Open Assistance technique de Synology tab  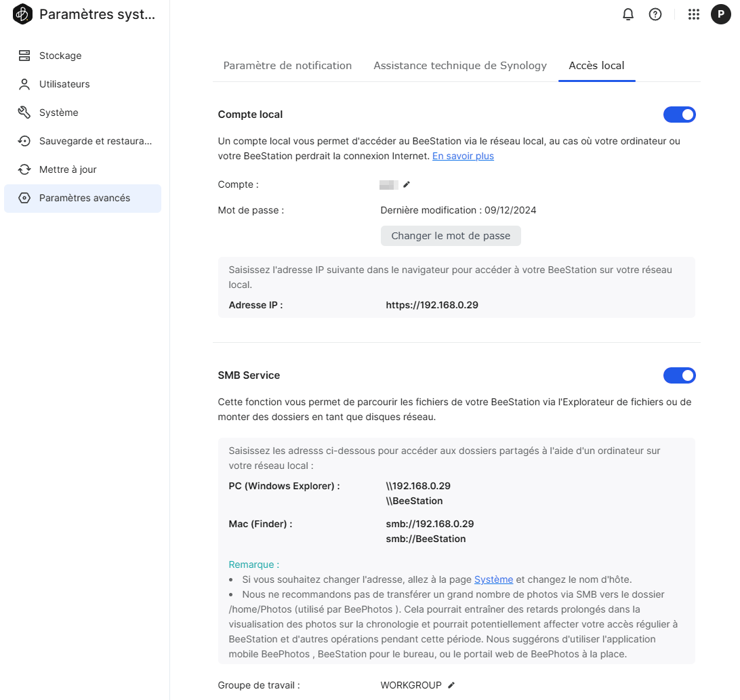pyautogui.click(x=460, y=66)
